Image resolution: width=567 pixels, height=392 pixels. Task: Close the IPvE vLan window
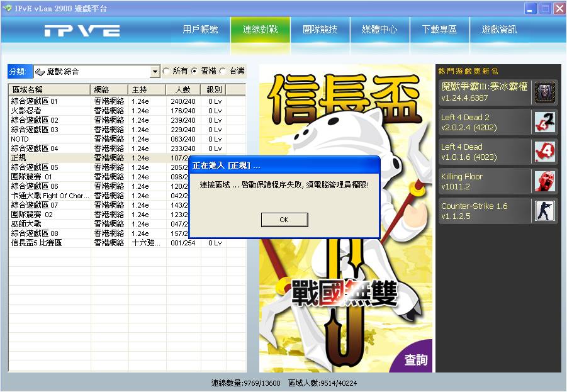(559, 8)
